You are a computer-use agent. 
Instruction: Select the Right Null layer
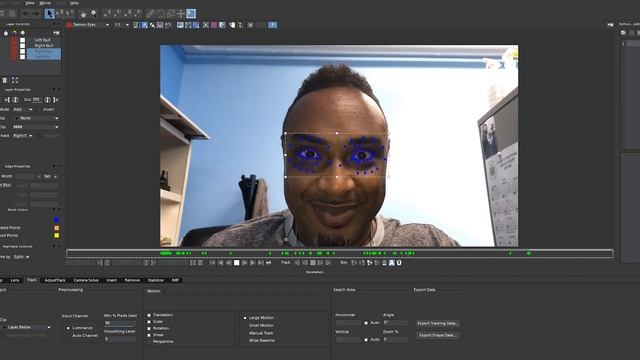pos(43,45)
